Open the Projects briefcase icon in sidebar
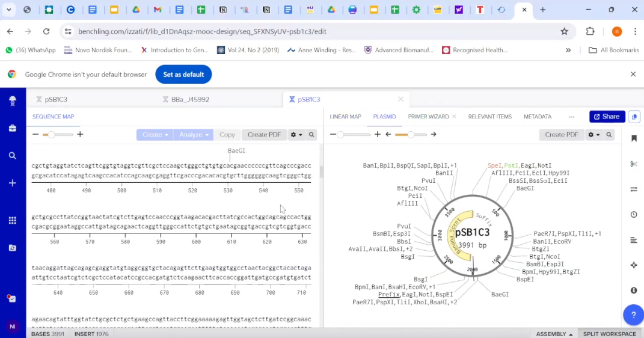 tap(12, 128)
